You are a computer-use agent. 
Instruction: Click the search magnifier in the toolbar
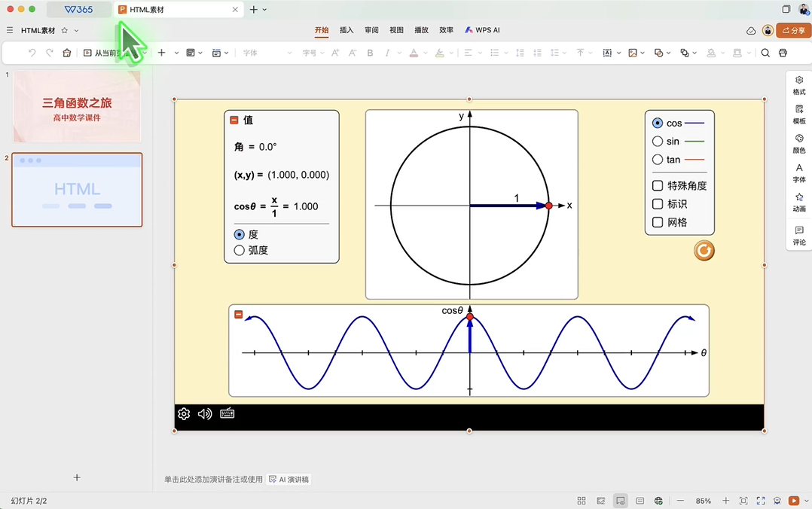[x=765, y=53]
